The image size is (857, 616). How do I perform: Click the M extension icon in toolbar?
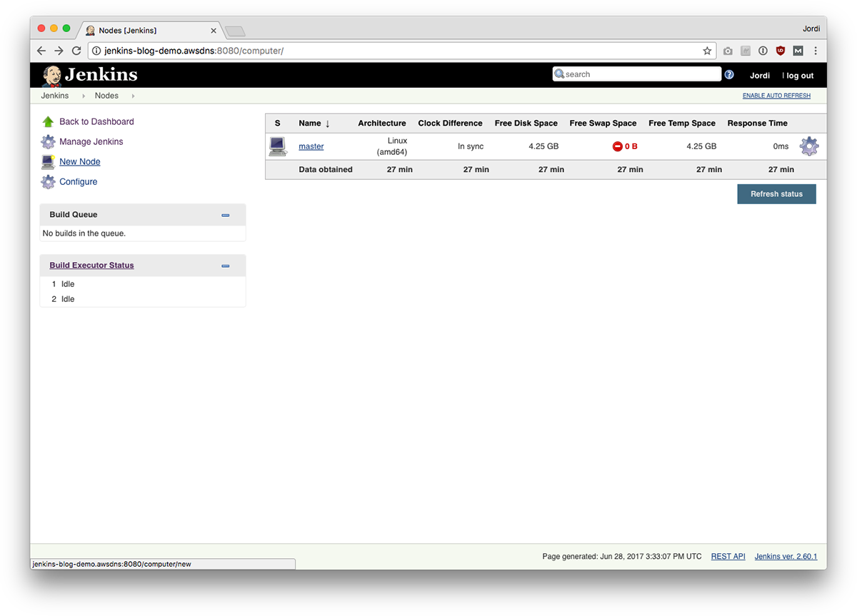click(798, 51)
